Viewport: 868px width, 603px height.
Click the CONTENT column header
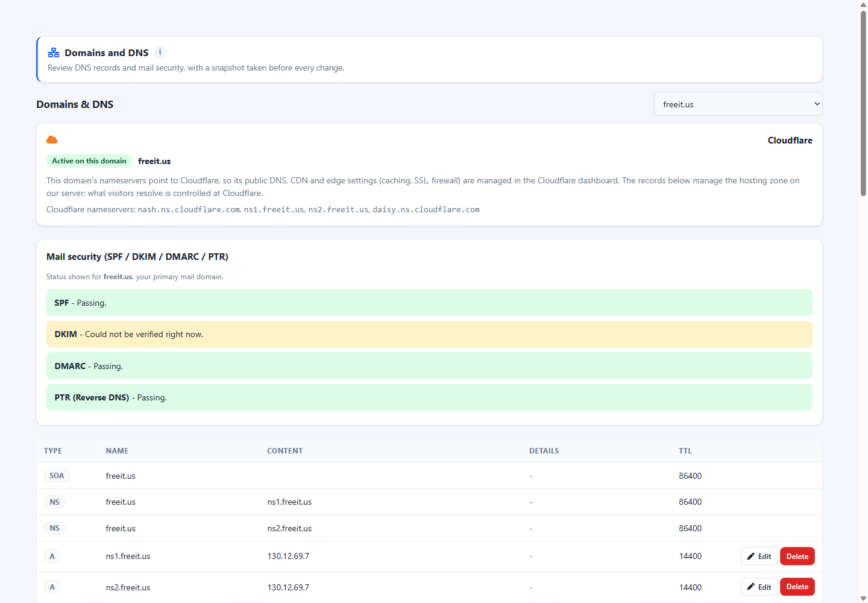tap(285, 451)
